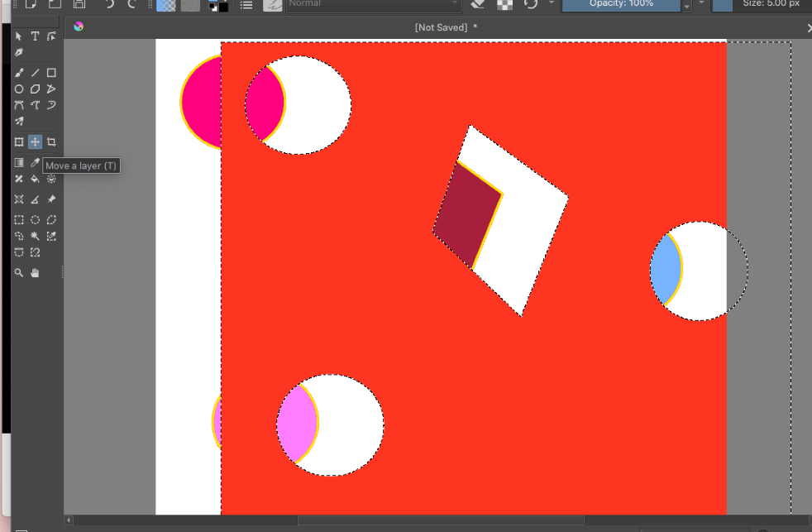Open the Opacity dropdown arrow
812x532 pixels.
click(x=687, y=7)
